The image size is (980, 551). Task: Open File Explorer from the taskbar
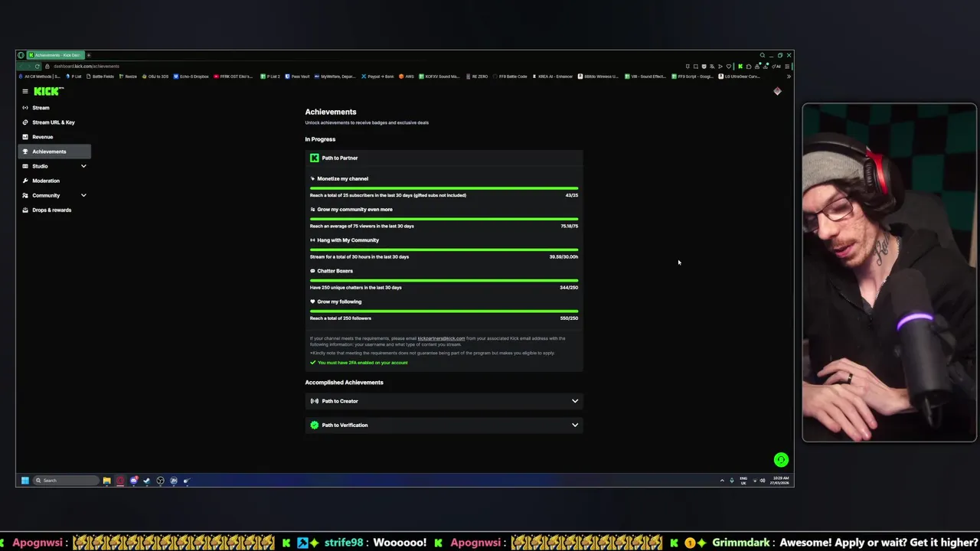coord(106,481)
